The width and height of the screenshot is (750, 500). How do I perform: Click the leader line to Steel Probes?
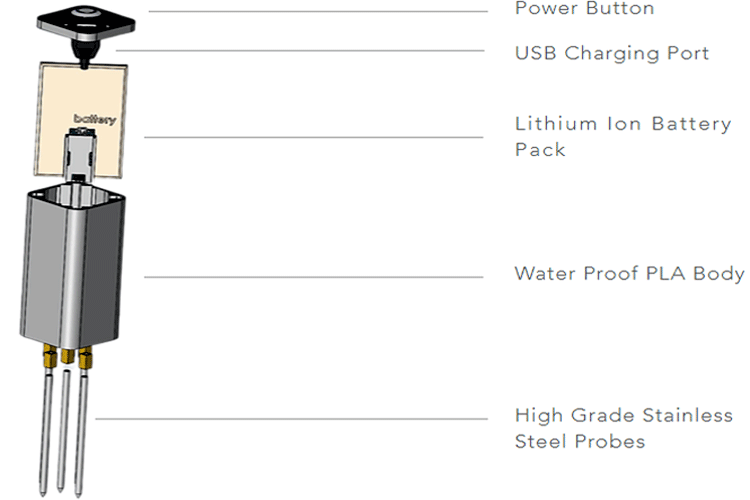coord(300,419)
